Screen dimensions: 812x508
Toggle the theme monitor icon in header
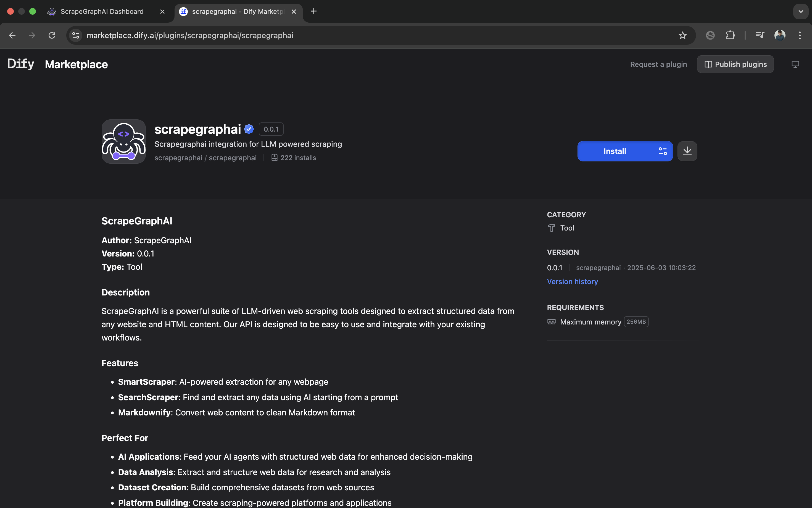(795, 64)
